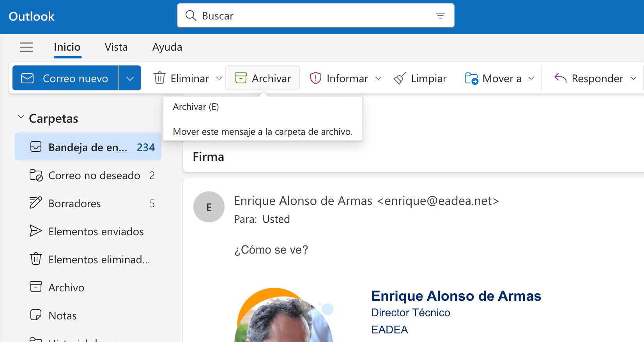Click the Eliminar trash icon
This screenshot has width=644, height=342.
159,78
